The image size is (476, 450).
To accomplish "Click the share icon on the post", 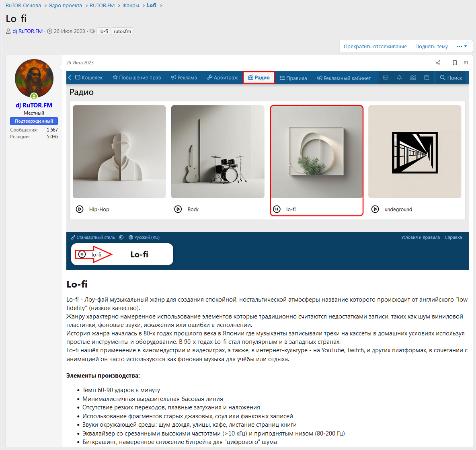I will pyautogui.click(x=438, y=63).
